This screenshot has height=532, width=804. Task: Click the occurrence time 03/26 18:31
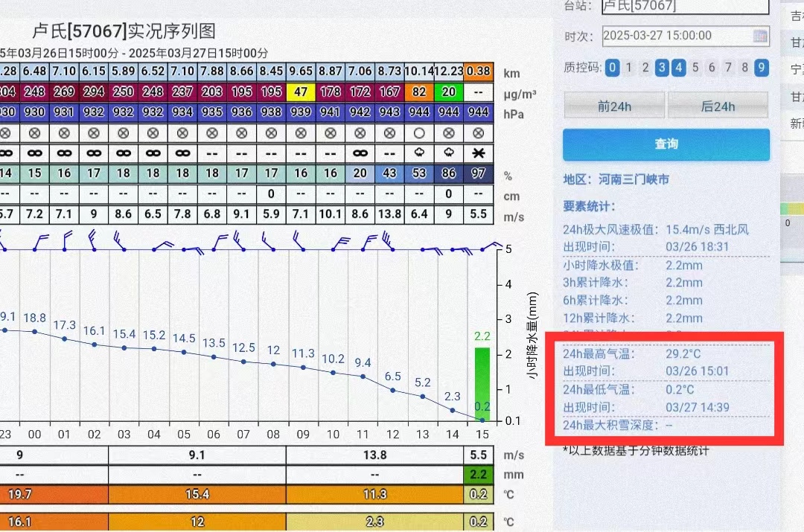(x=697, y=246)
